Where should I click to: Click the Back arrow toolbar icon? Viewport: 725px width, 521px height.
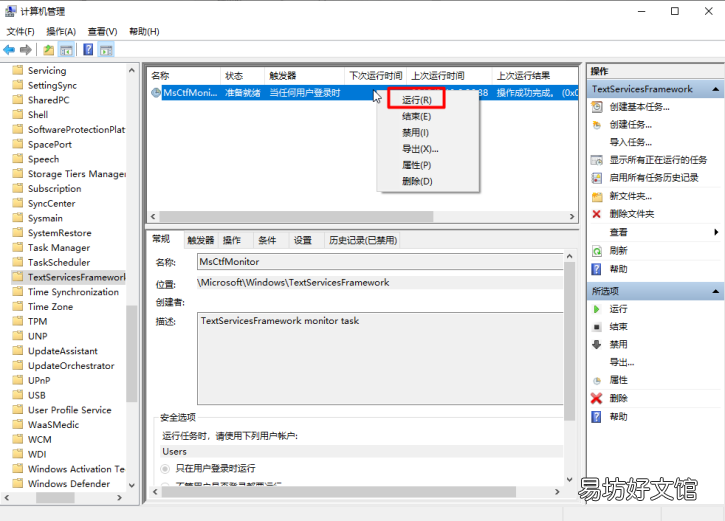point(9,49)
